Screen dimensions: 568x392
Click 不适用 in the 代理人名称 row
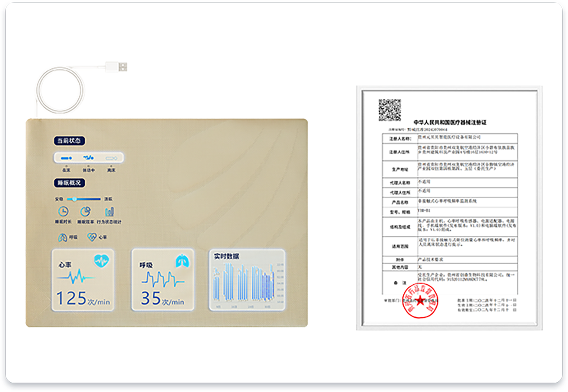coord(424,182)
